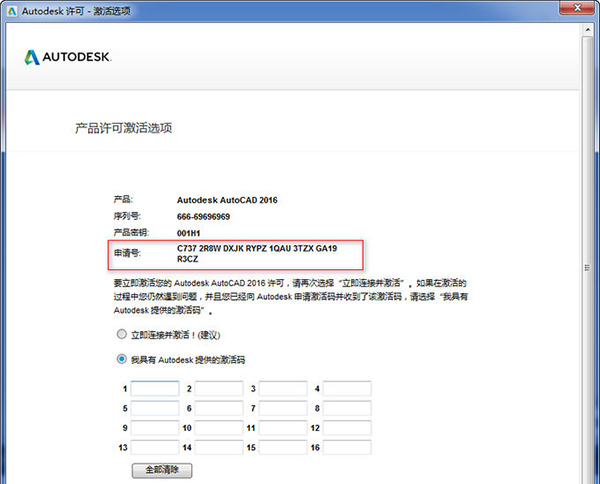
Task: Click activation code field 13
Action: 155,447
